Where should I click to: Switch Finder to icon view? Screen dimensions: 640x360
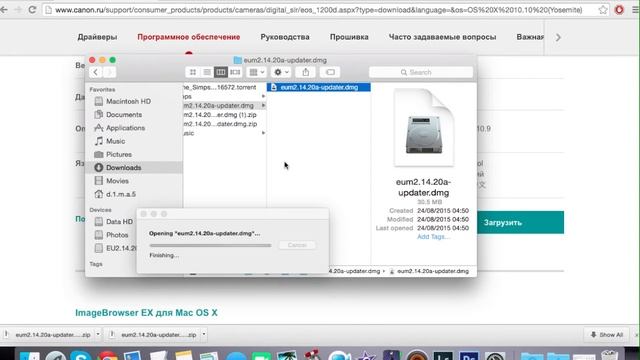(x=193, y=72)
